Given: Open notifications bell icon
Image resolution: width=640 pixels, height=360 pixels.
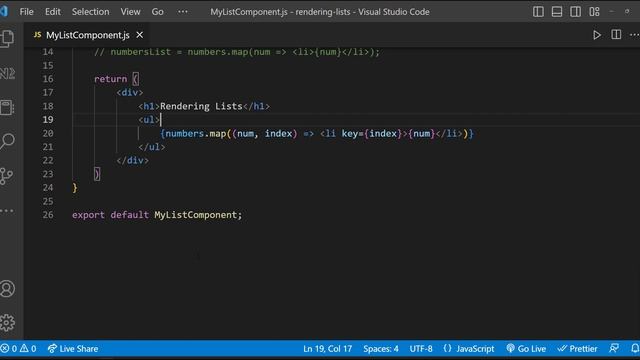Looking at the screenshot, I should 635,349.
